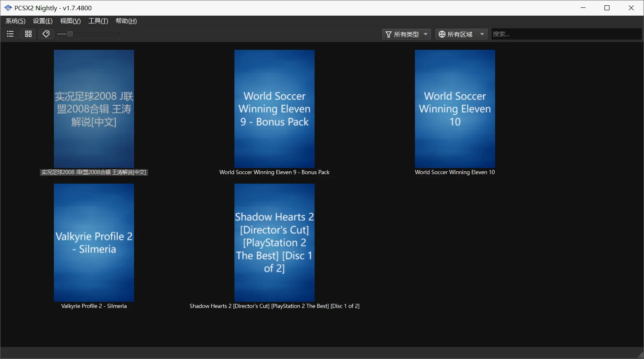This screenshot has width=644, height=359.
Task: Open the 帮助(H) menu
Action: (126, 21)
